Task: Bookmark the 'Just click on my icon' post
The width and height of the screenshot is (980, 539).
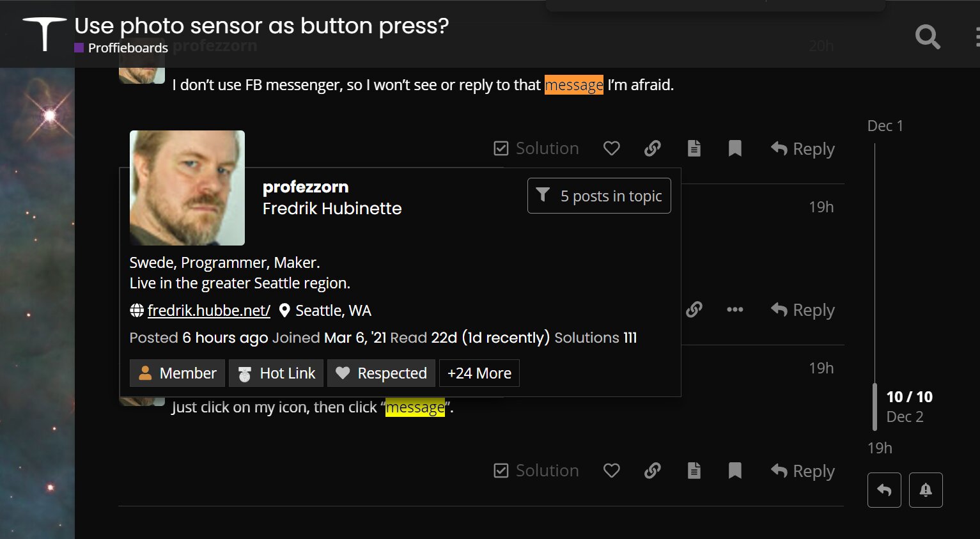Action: (x=735, y=471)
